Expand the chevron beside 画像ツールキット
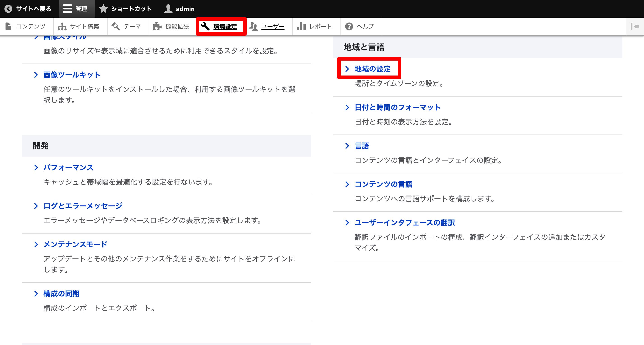 coord(36,75)
